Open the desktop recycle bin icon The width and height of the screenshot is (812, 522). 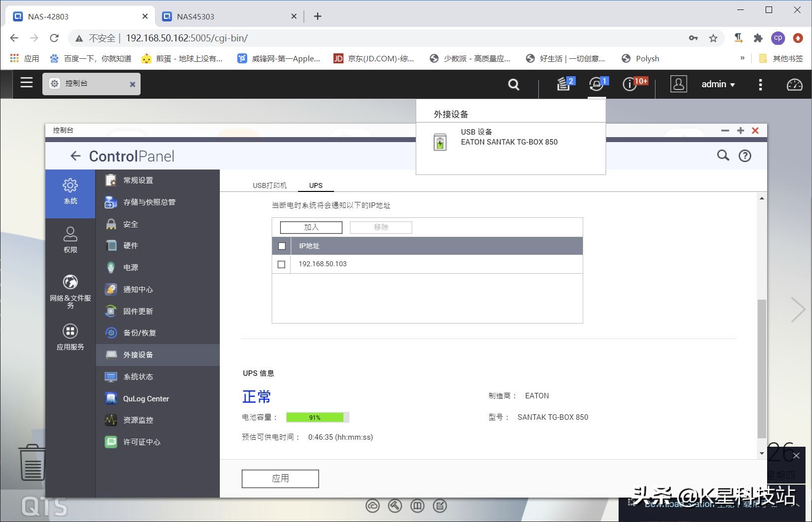[32, 462]
